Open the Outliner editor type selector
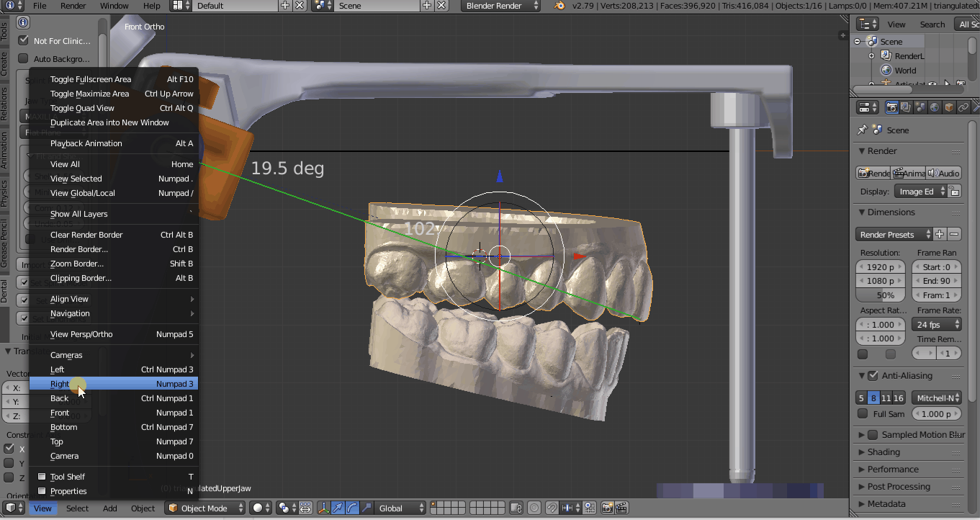This screenshot has width=980, height=520. [x=868, y=24]
